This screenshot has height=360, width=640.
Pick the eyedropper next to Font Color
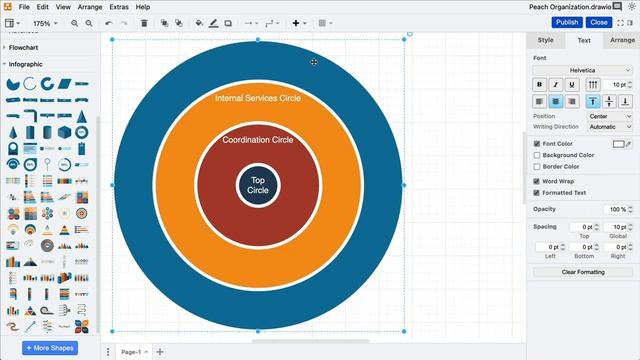click(629, 144)
